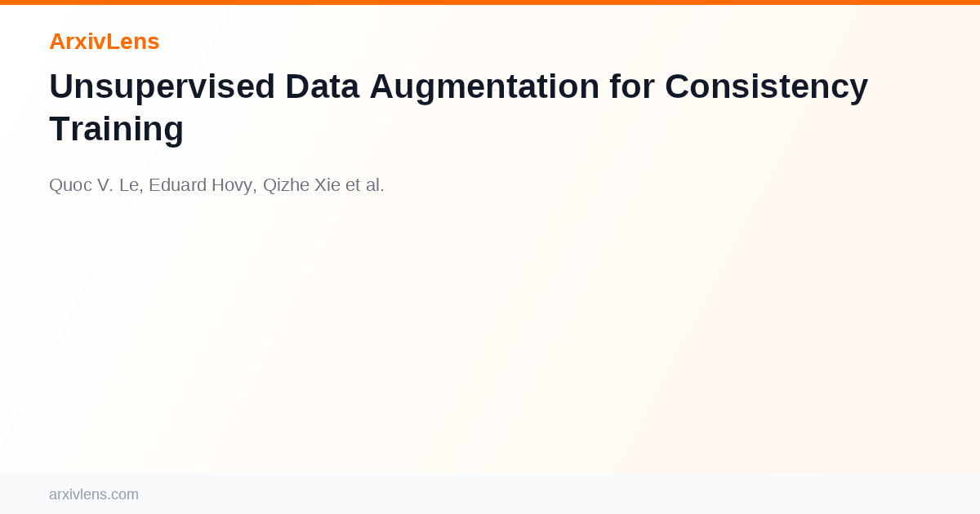Click the gray footer strip
Image resolution: width=980 pixels, height=514 pixels.
pyautogui.click(x=490, y=494)
